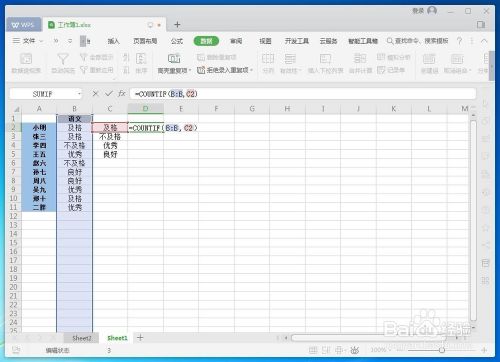Switch to the 审阅 ribbon tab
500x362 pixels.
(x=236, y=41)
